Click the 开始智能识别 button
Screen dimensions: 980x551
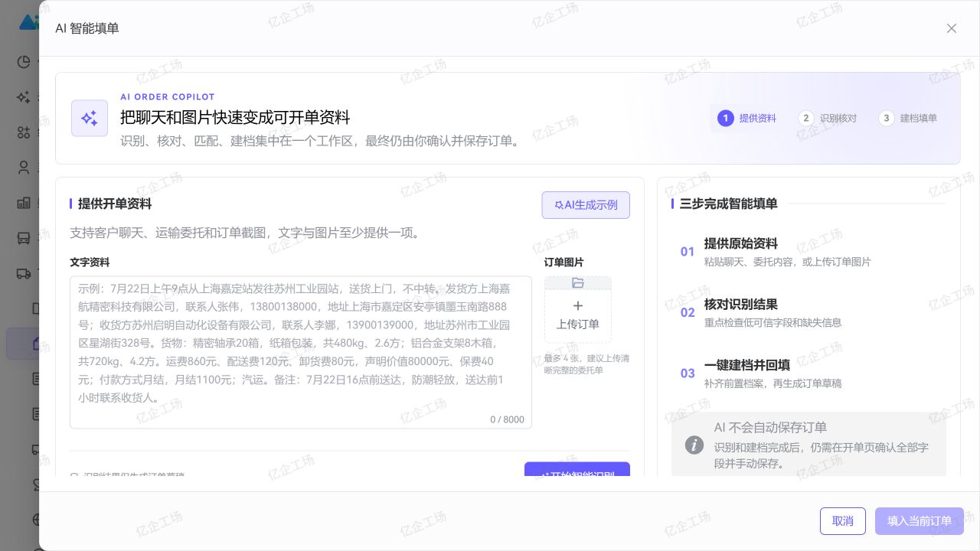(x=577, y=470)
